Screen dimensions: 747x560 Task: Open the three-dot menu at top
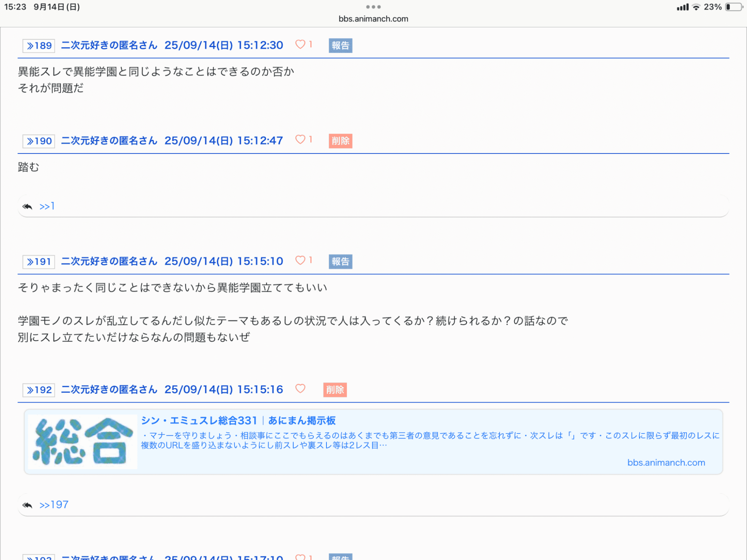point(373,7)
